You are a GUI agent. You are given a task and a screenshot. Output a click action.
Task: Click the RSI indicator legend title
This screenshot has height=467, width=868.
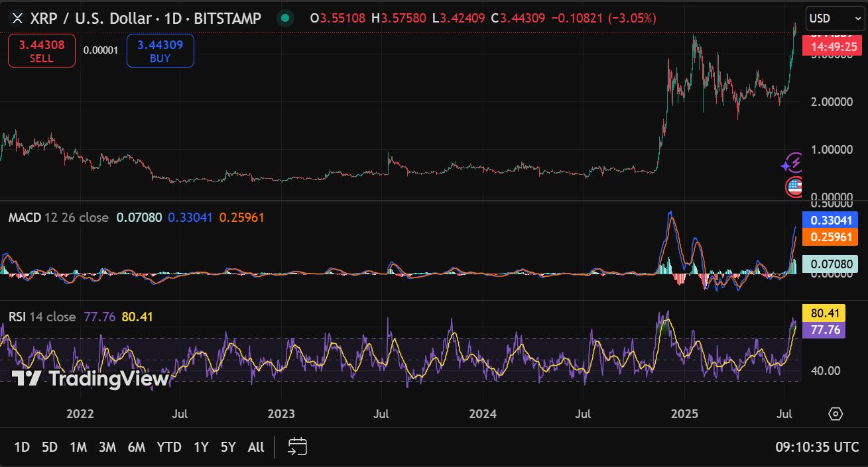coord(17,317)
